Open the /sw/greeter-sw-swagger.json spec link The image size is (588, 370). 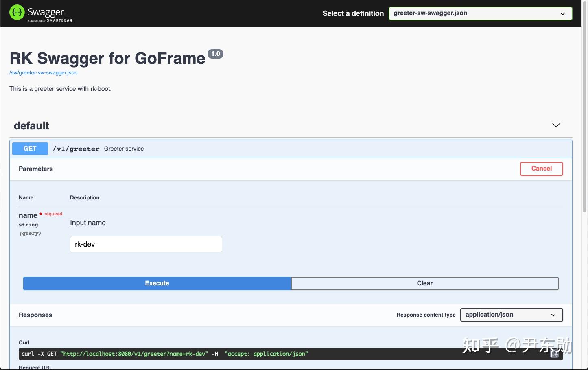pos(43,72)
